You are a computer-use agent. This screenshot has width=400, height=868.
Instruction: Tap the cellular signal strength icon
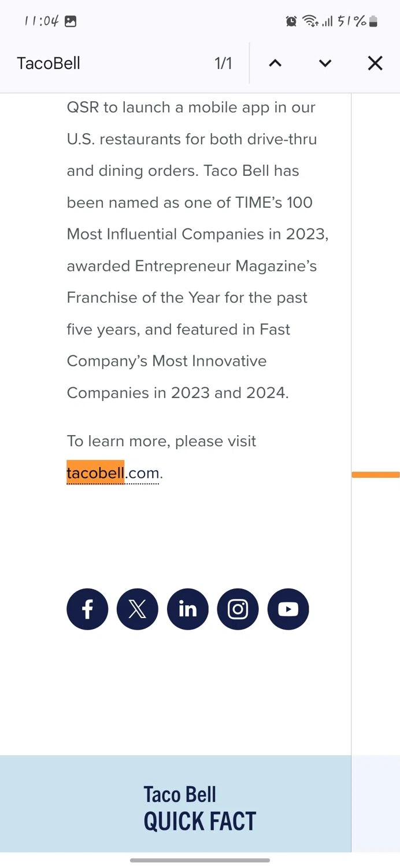pyautogui.click(x=327, y=22)
